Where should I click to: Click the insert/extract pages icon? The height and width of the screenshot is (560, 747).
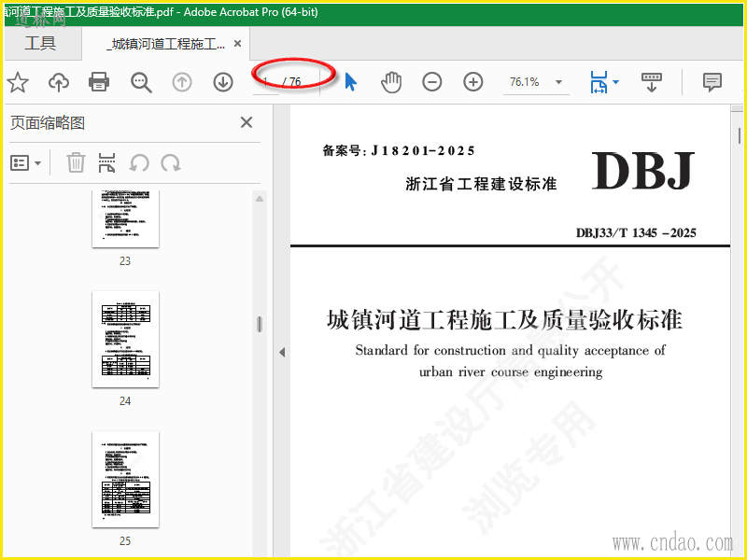coord(106,162)
